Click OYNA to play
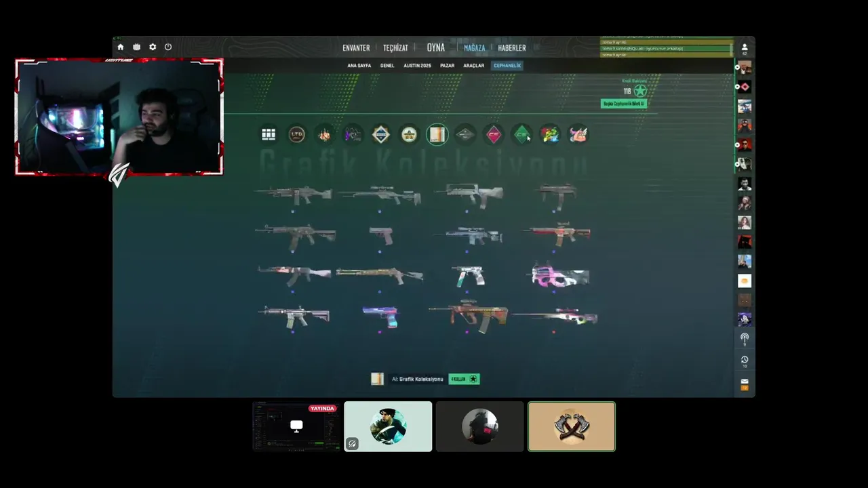Viewport: 868px width, 488px height. click(436, 47)
